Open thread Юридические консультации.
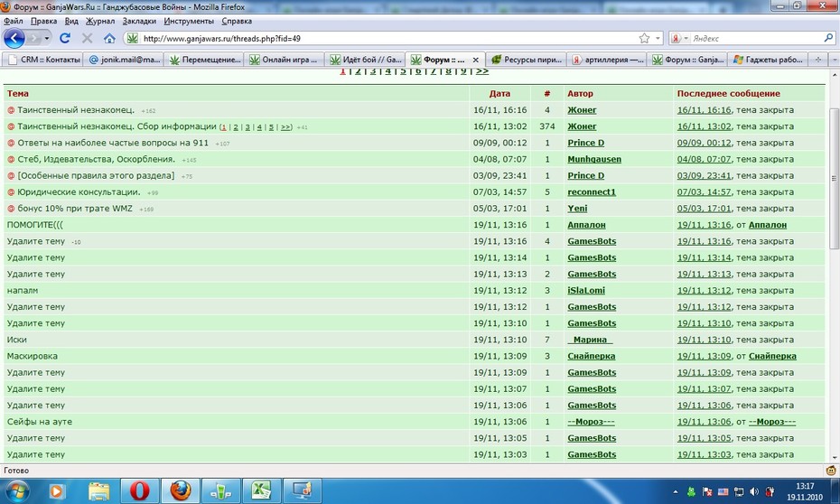The image size is (840, 504). click(79, 191)
